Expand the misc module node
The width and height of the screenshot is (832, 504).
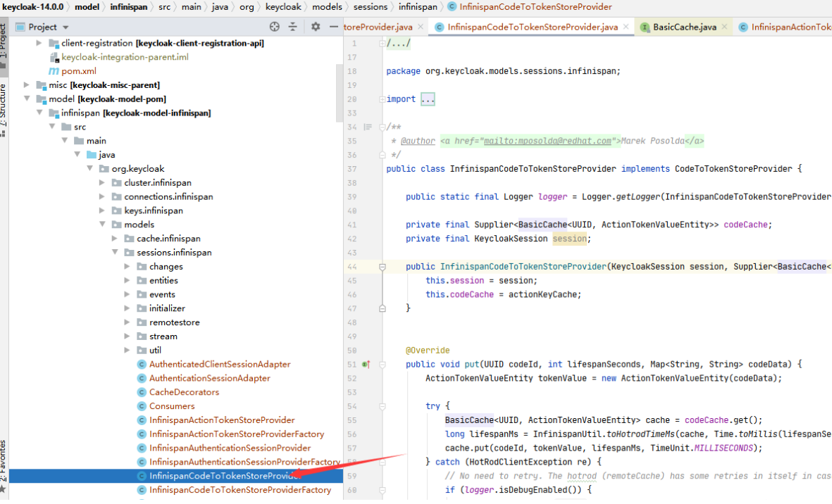click(27, 84)
